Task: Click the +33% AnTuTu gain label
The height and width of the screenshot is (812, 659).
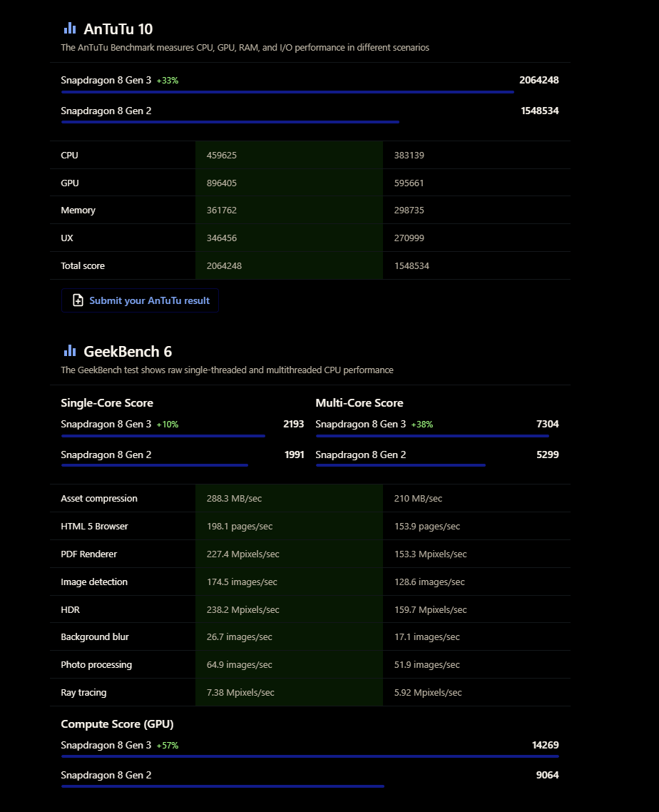Action: tap(167, 80)
